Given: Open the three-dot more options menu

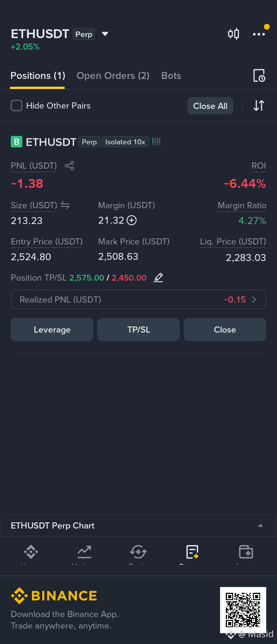Looking at the screenshot, I should 259,34.
